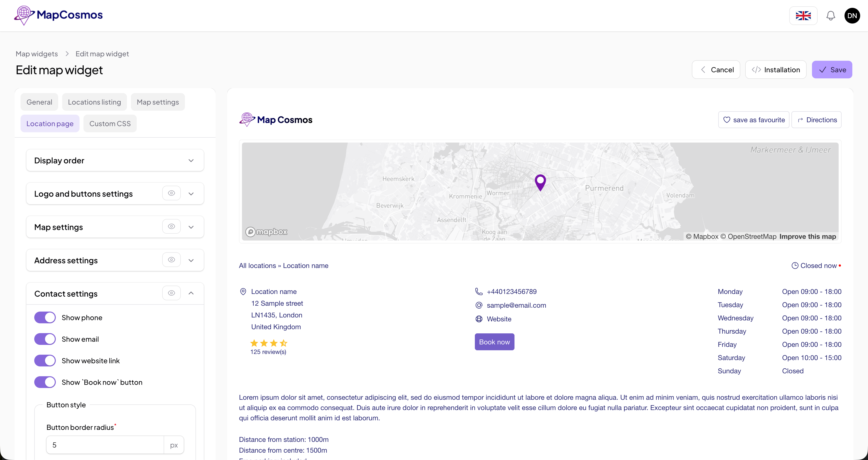Expand the Display order section
The image size is (868, 460).
coord(191,161)
